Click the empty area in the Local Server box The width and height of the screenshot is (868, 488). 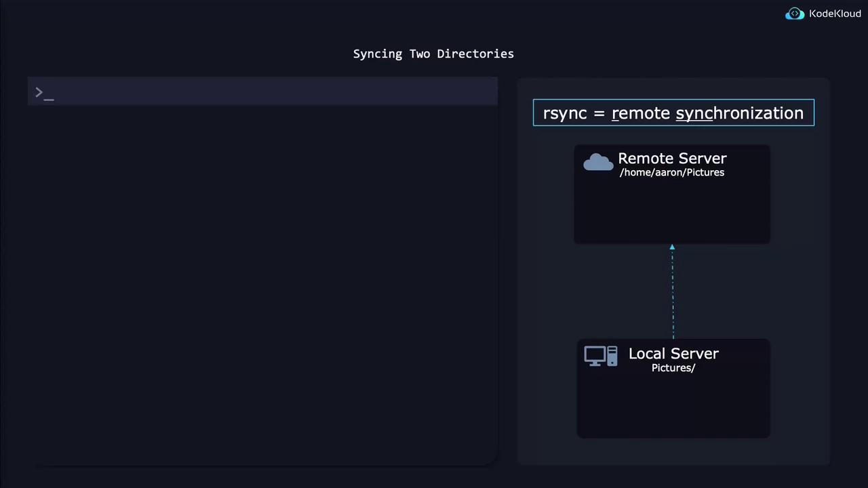pyautogui.click(x=673, y=407)
